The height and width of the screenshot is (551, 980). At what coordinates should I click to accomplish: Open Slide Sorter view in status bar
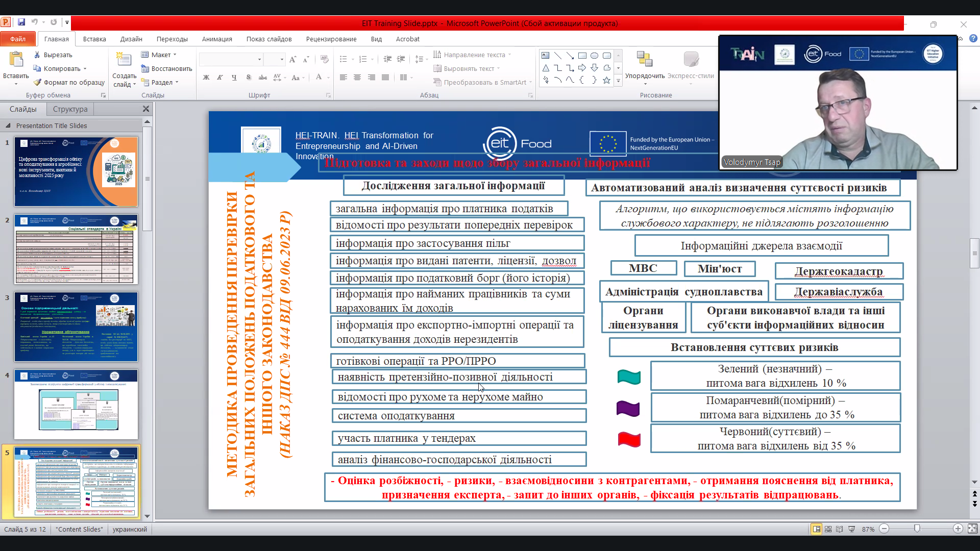coord(828,529)
